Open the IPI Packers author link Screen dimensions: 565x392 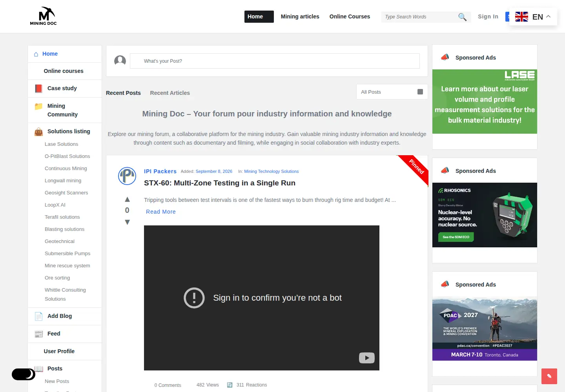160,171
